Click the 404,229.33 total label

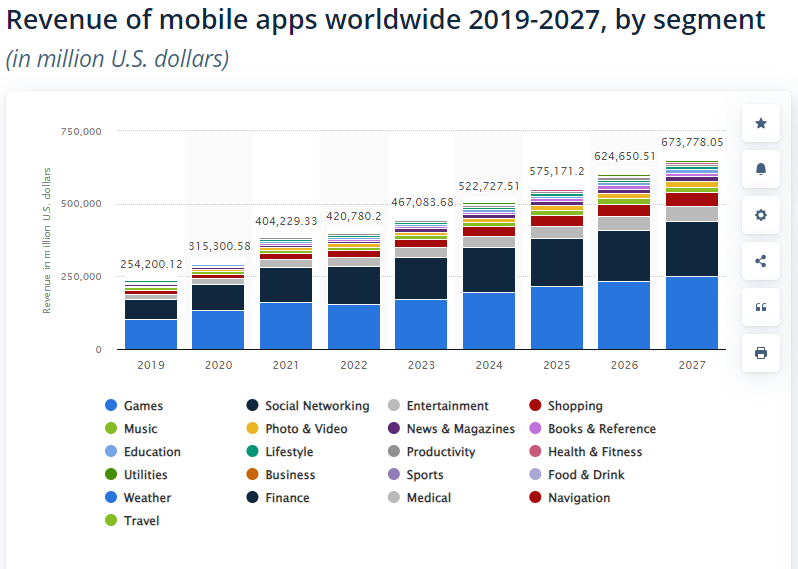pyautogui.click(x=286, y=221)
